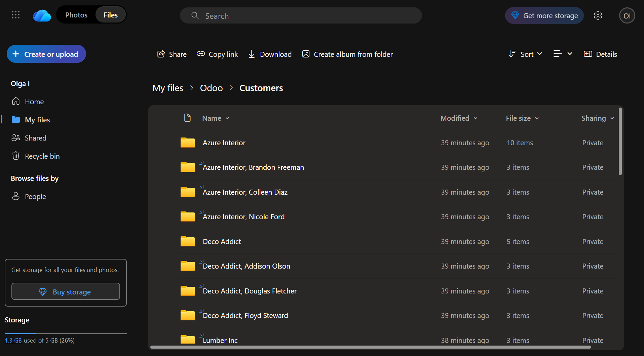This screenshot has width=644, height=356.
Task: Expand the Sort dropdown
Action: (525, 54)
